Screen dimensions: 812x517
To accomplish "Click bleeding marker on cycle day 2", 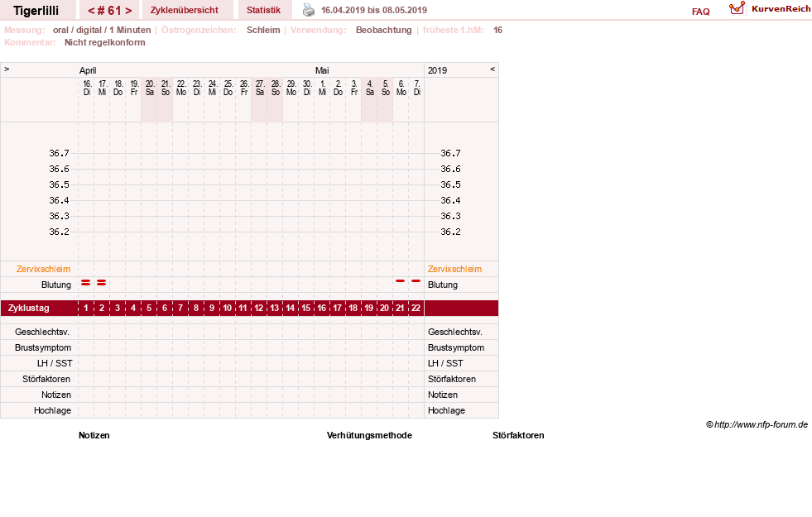I will (x=102, y=283).
